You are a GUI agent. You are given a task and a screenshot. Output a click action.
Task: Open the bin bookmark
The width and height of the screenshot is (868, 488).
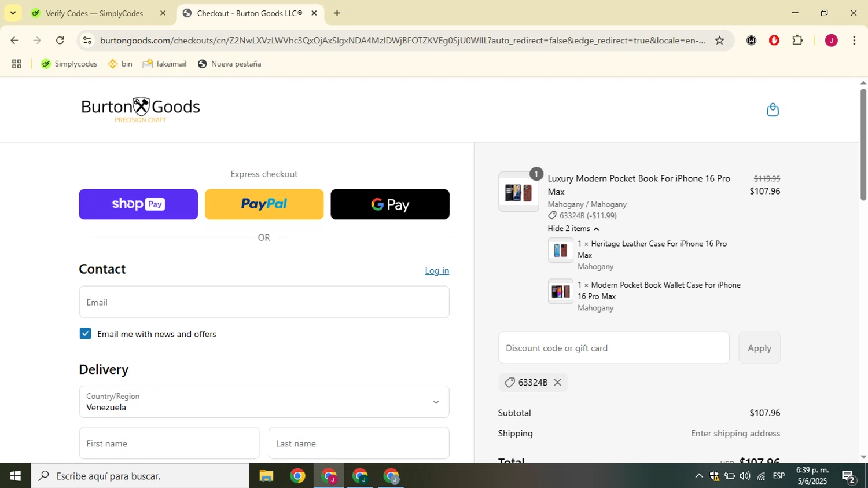[120, 64]
